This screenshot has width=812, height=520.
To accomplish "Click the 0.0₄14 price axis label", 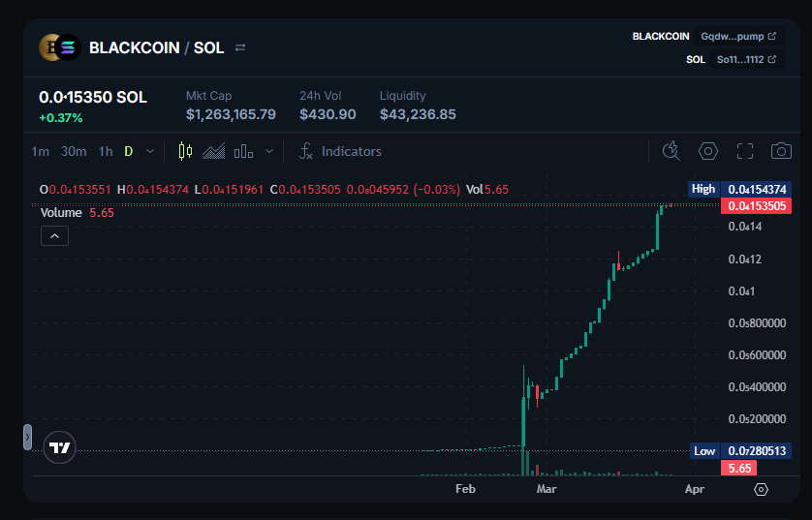I will coord(745,227).
